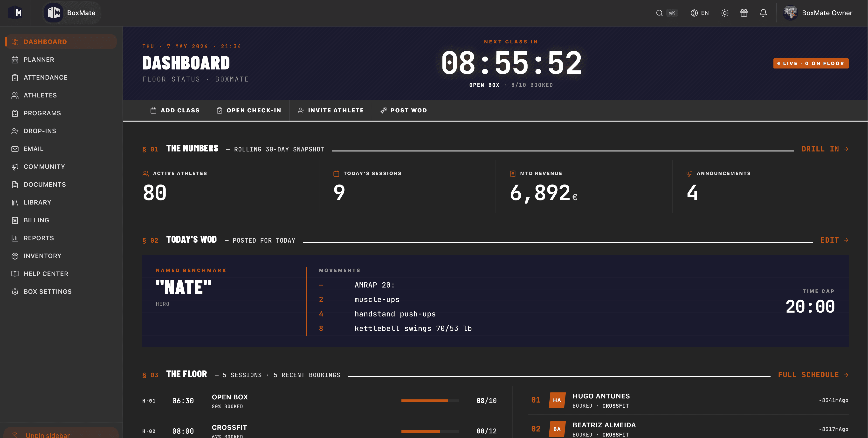The width and height of the screenshot is (868, 438).
Task: Click the CrossFit 08/12 booking progress bar
Action: click(x=430, y=431)
